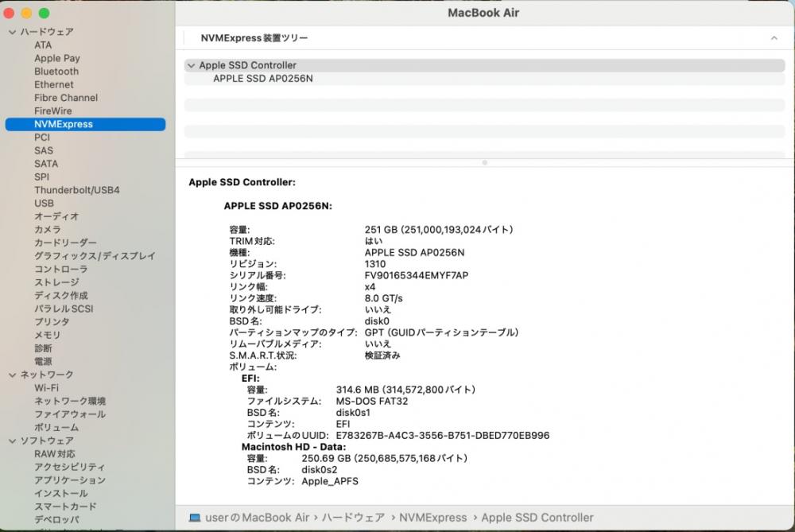The height and width of the screenshot is (532, 795).
Task: Select FireWire in the sidebar
Action: click(x=52, y=111)
